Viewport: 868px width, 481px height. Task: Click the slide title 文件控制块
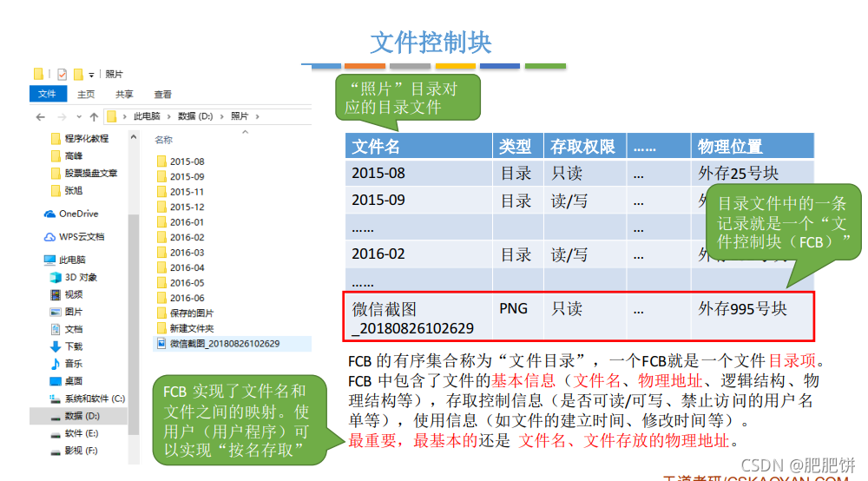tap(431, 43)
